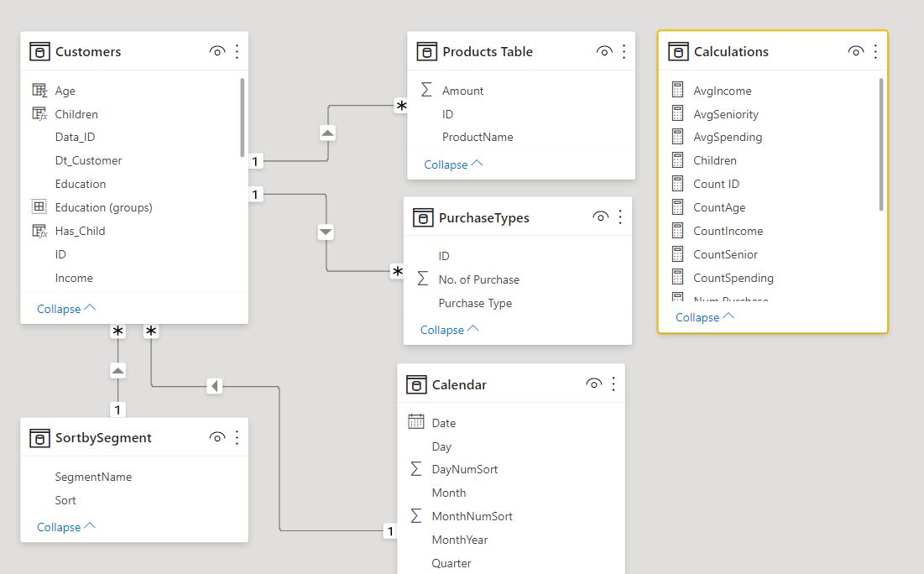Select the AvgSpending measure in Calculations
This screenshot has width=924, height=574.
pyautogui.click(x=728, y=137)
